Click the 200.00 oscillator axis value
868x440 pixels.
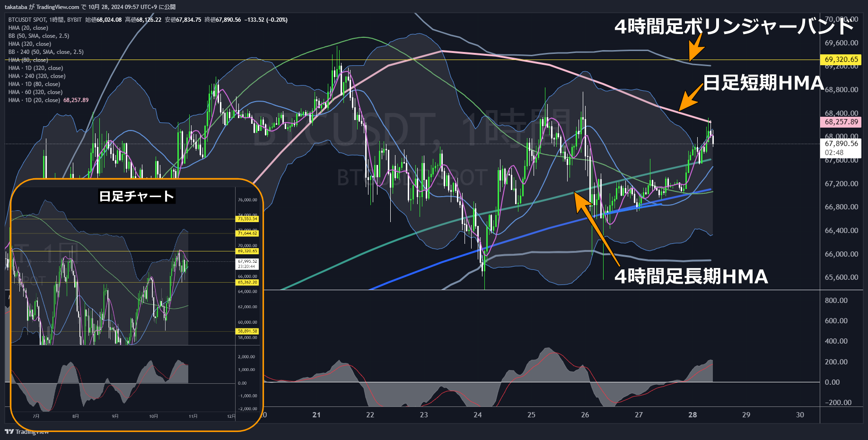click(x=836, y=362)
